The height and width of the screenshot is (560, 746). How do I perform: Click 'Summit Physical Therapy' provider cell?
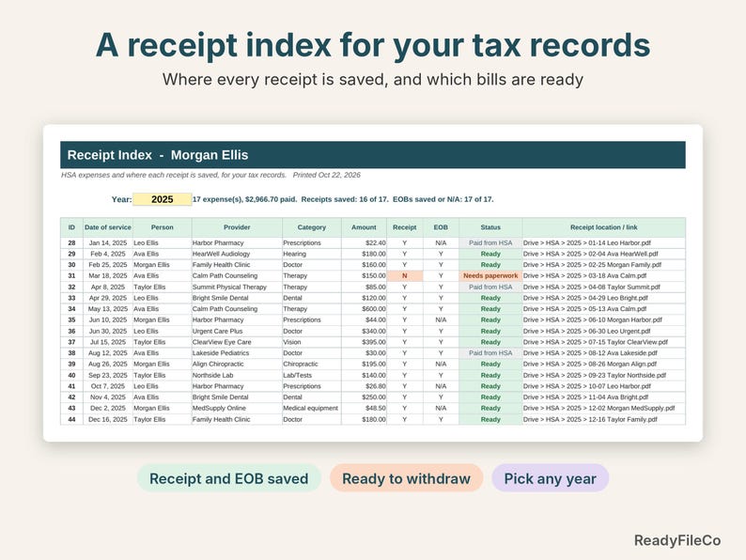pyautogui.click(x=237, y=288)
